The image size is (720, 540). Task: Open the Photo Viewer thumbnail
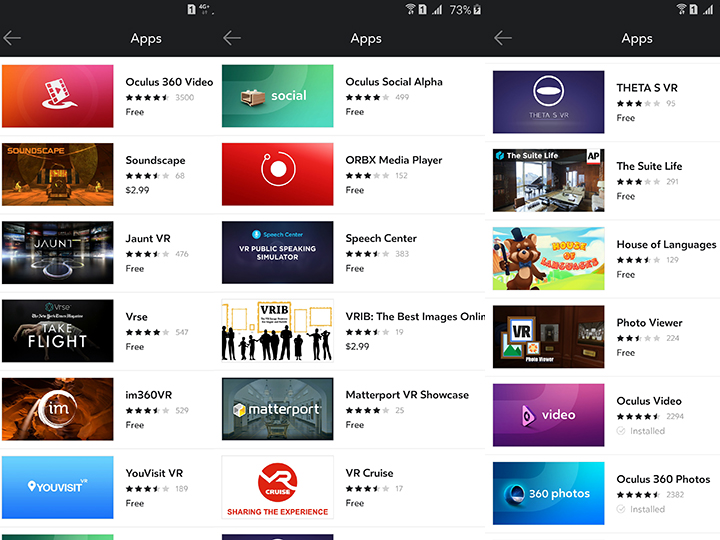pyautogui.click(x=548, y=337)
